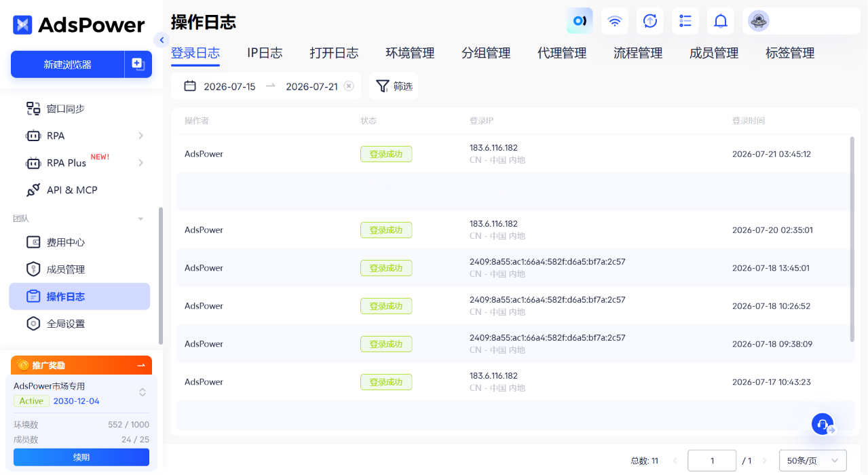The width and height of the screenshot is (868, 475).
Task: Switch to 标签管理 tab
Action: [x=790, y=53]
